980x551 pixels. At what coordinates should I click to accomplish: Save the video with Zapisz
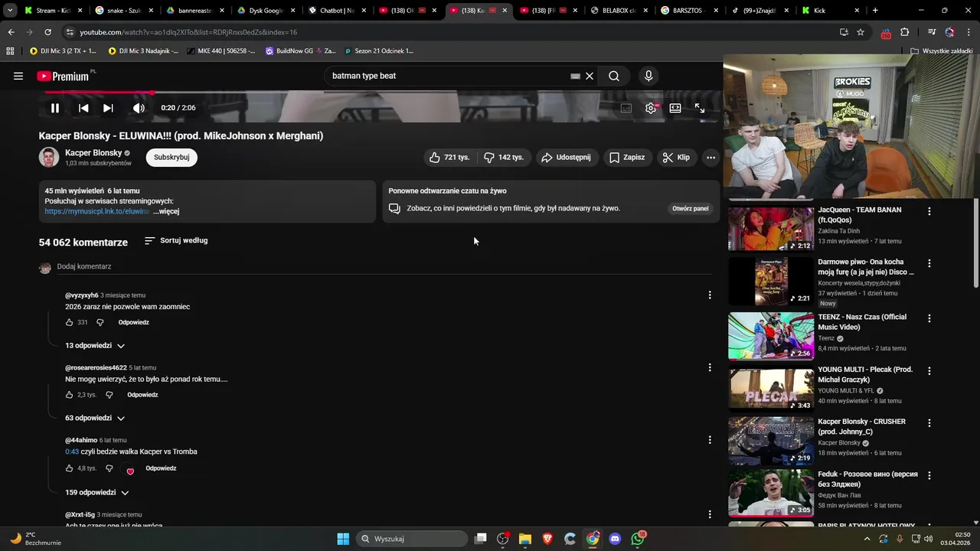pyautogui.click(x=627, y=157)
